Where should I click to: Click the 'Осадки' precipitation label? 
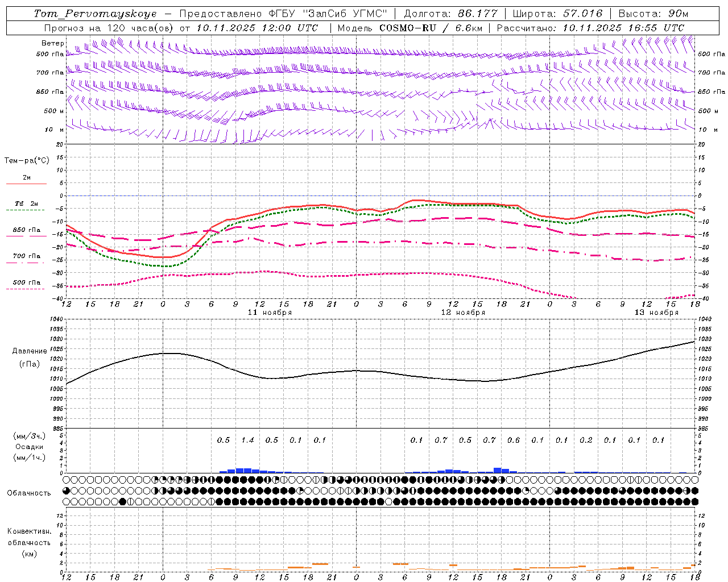(30, 447)
